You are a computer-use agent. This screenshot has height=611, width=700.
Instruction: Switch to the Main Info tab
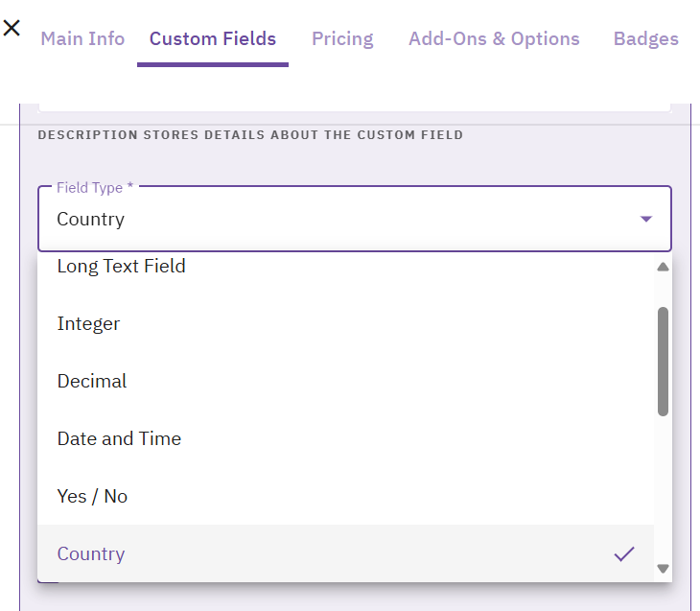[x=82, y=38]
